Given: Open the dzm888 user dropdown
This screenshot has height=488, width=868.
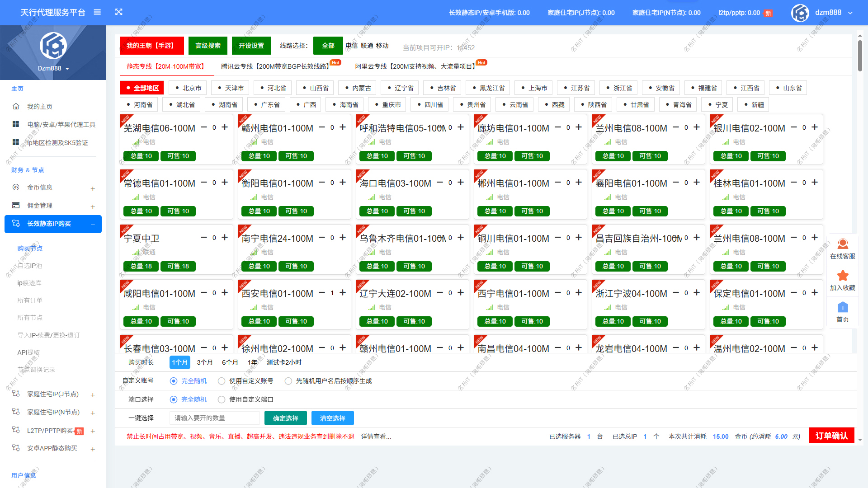Looking at the screenshot, I should [x=830, y=13].
